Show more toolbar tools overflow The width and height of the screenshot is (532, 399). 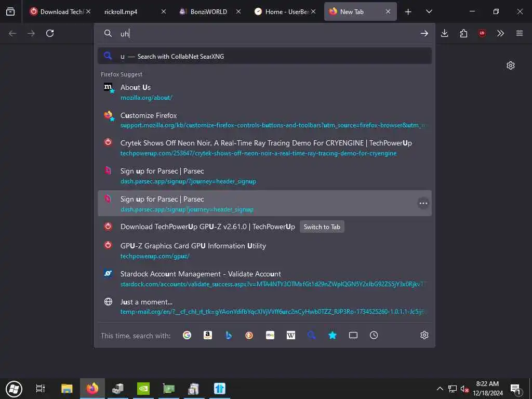tap(500, 33)
